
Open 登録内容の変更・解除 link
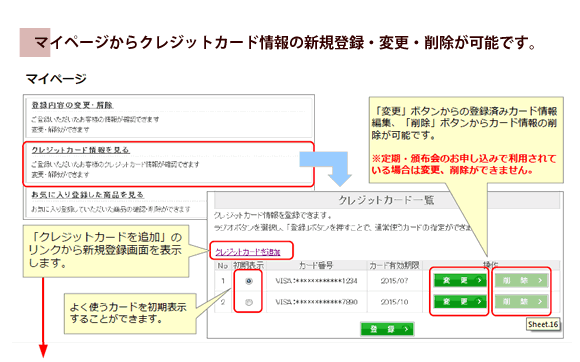tap(72, 105)
